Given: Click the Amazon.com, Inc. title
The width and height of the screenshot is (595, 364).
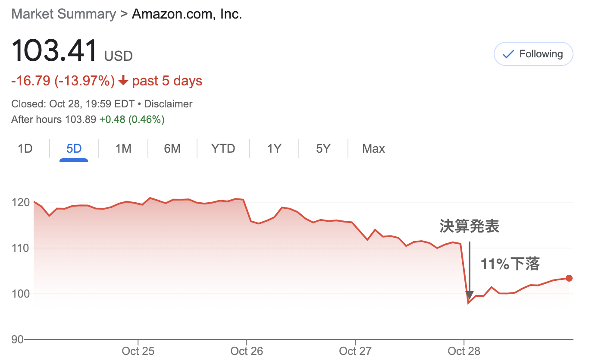Looking at the screenshot, I should (x=187, y=14).
